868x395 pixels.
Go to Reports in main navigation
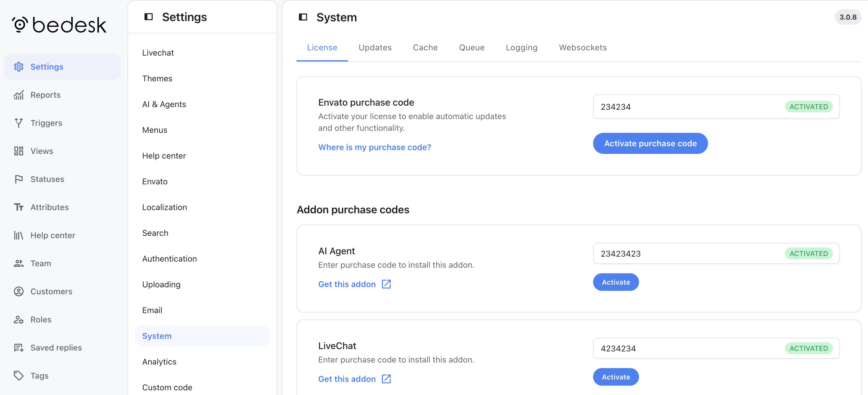(62, 95)
